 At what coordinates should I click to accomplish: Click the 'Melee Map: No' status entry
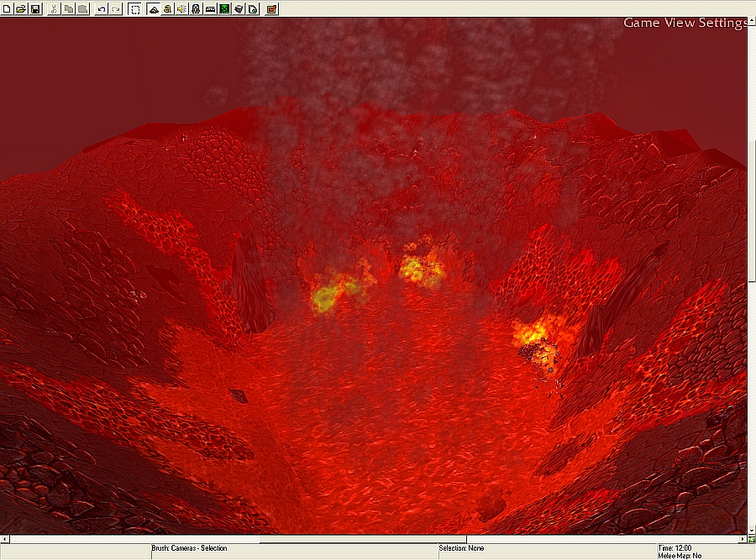680,556
